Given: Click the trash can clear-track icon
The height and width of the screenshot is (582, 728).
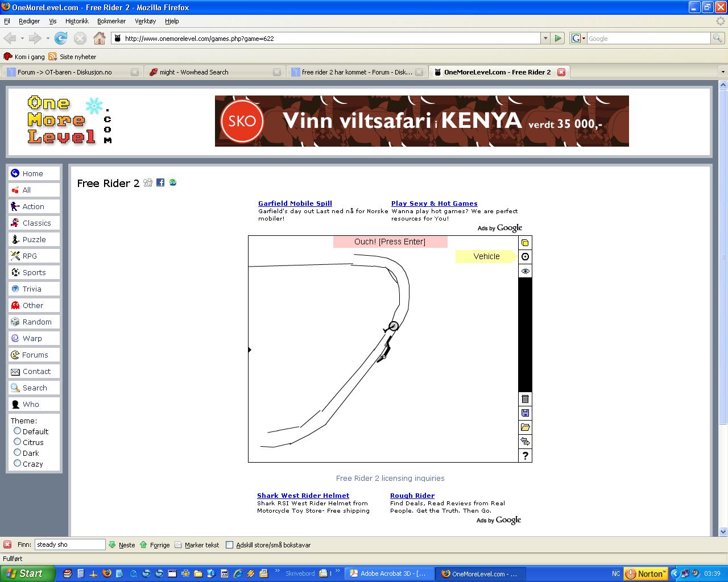Looking at the screenshot, I should (525, 399).
